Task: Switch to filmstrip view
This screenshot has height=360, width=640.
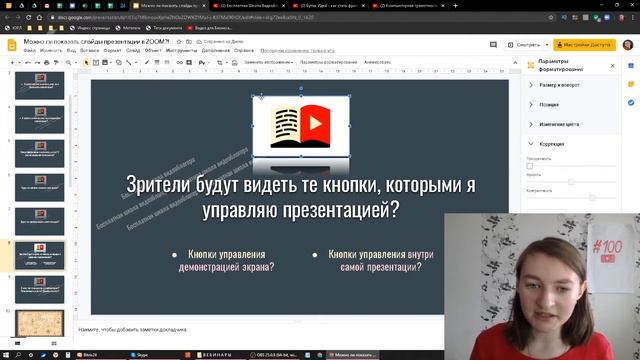Action: [18, 344]
